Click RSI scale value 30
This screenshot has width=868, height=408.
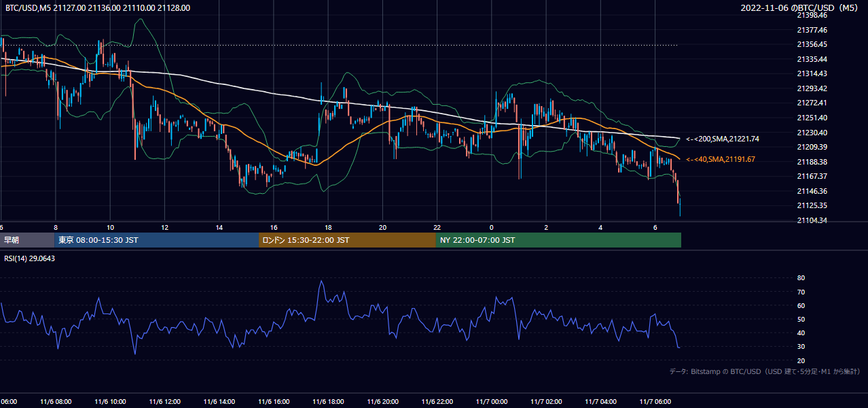pyautogui.click(x=801, y=347)
